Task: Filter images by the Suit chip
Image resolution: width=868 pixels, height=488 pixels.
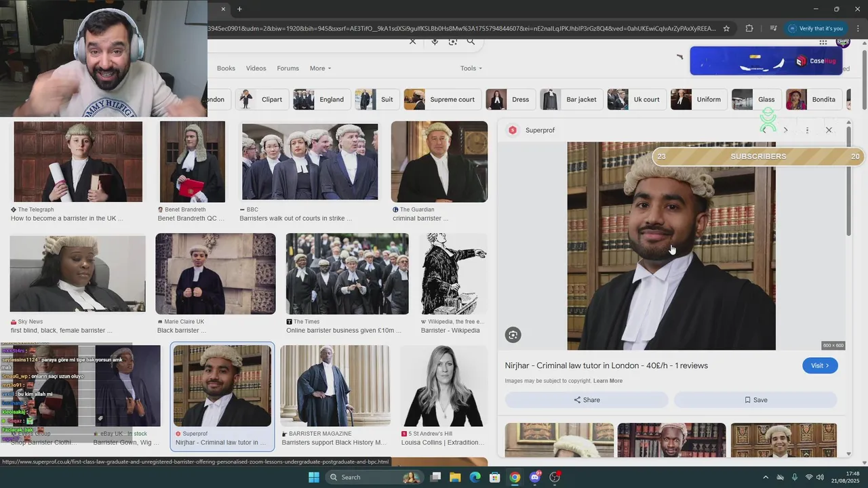Action: coord(376,100)
